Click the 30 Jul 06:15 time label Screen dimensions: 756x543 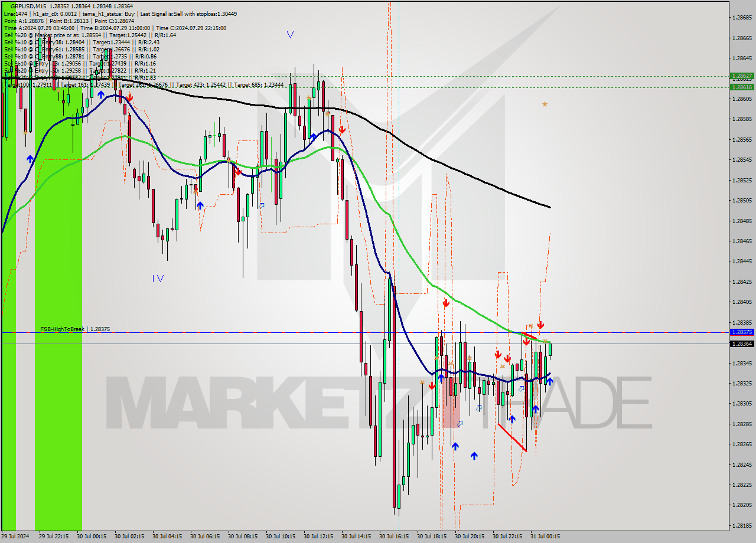(205, 537)
